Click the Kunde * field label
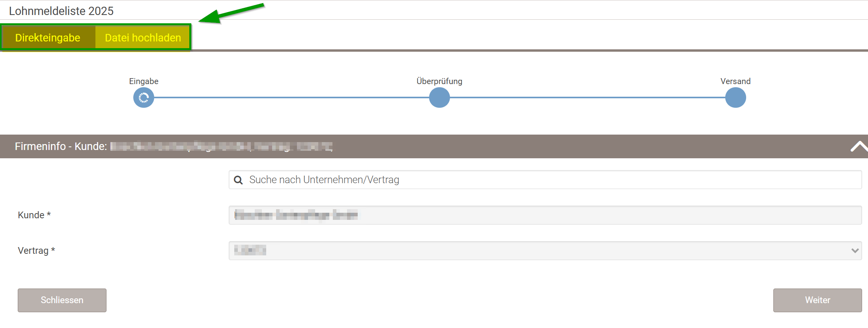The width and height of the screenshot is (868, 328). 34,215
